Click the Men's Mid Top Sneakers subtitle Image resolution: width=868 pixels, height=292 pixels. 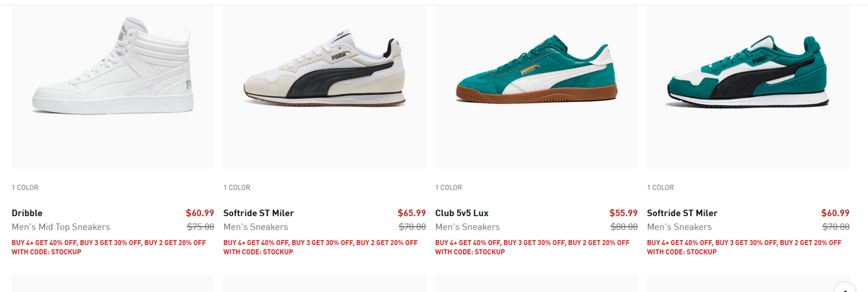click(61, 227)
